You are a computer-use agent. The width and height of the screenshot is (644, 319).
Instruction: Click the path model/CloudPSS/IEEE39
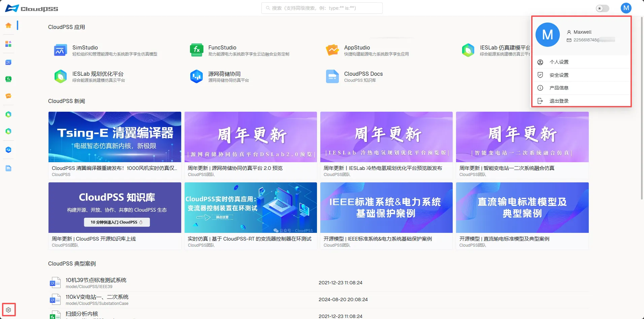pyautogui.click(x=89, y=287)
